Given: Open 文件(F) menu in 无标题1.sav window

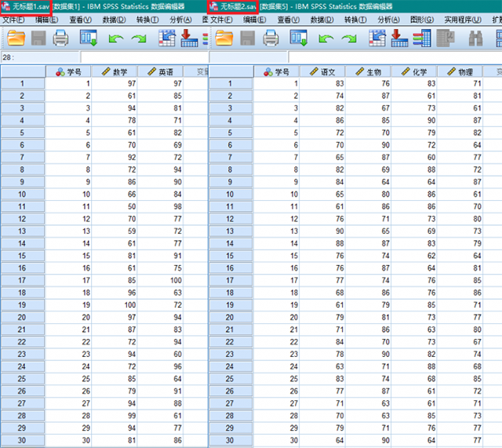Looking at the screenshot, I should pyautogui.click(x=13, y=20).
